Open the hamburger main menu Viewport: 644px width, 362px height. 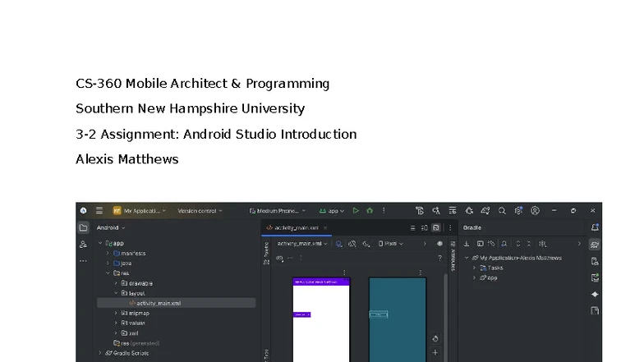99,210
